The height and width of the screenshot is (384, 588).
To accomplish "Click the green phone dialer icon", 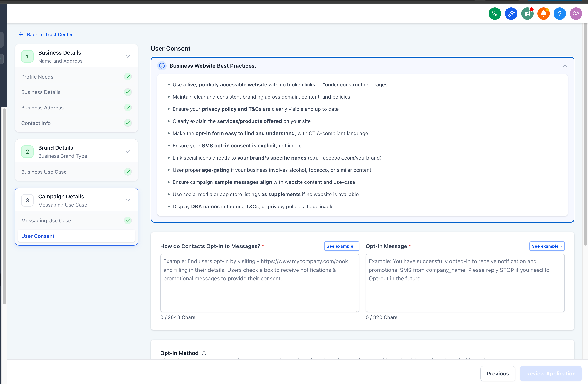I will click(x=495, y=14).
